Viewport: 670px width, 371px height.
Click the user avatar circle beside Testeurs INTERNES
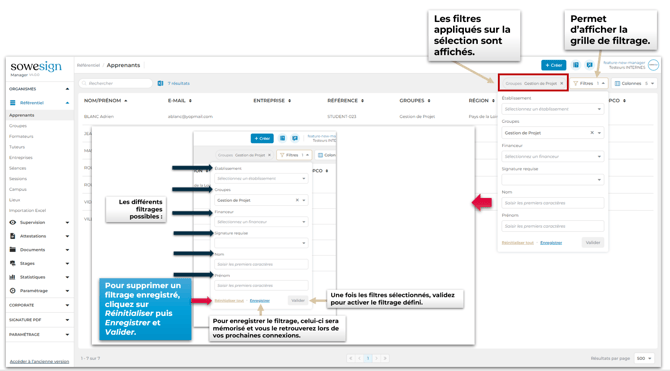coord(653,65)
